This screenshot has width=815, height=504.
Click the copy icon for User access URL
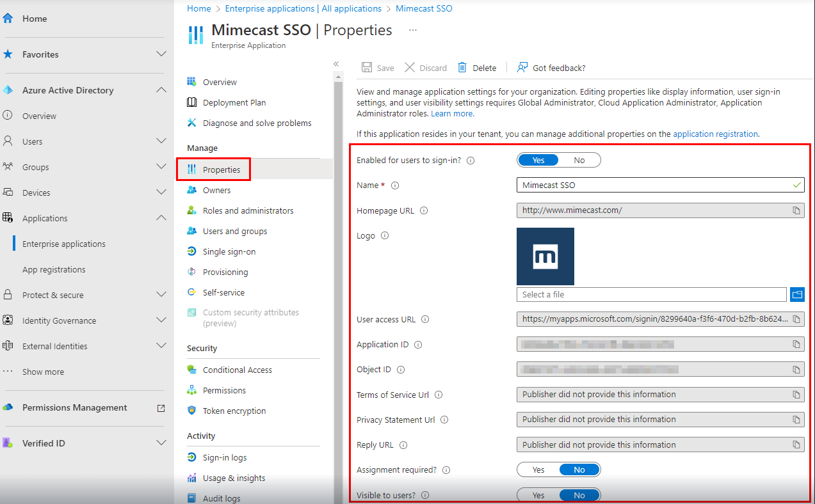click(796, 319)
